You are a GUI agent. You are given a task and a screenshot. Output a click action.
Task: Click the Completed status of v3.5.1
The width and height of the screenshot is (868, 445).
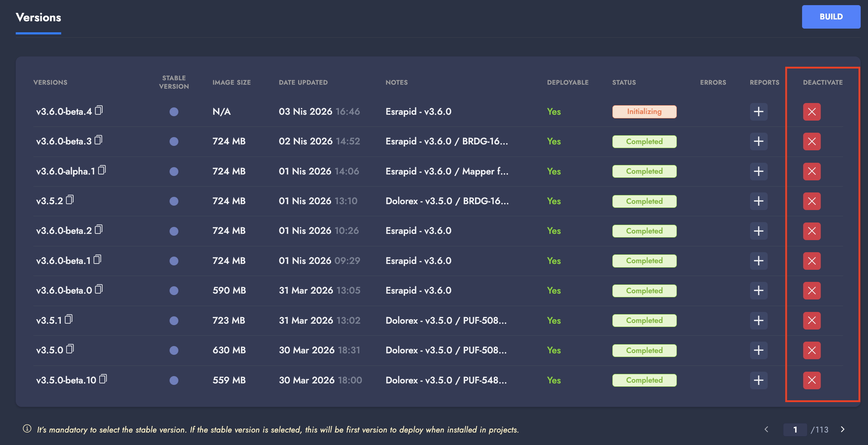pos(644,320)
